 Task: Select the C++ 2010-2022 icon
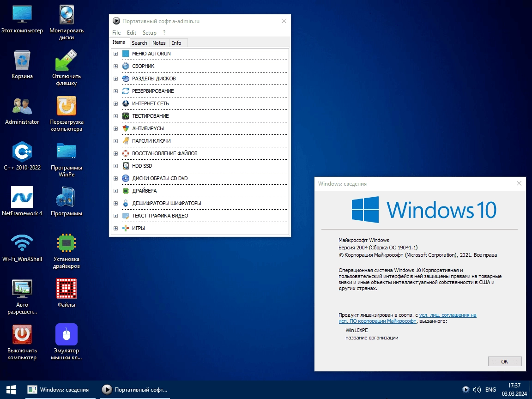(x=22, y=156)
